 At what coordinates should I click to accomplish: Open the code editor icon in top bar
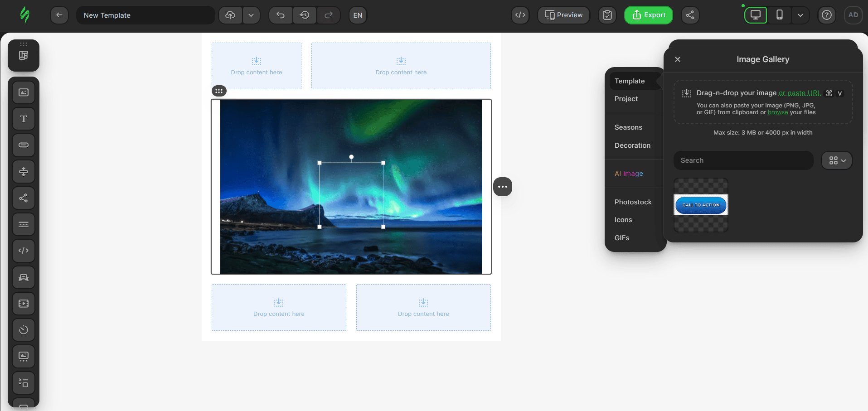point(520,15)
